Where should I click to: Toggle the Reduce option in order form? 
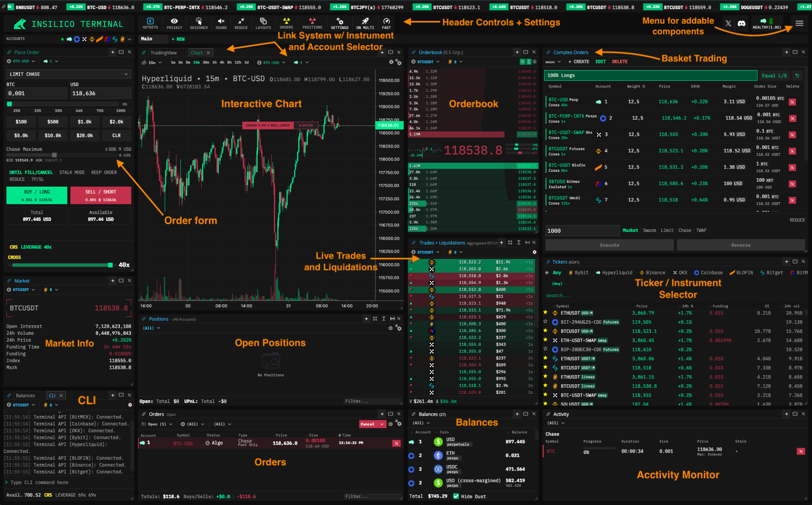click(17, 179)
